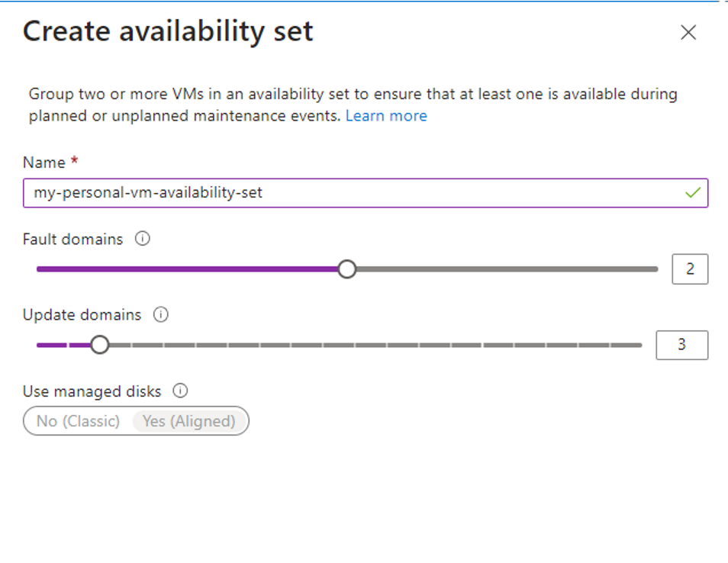Click the last segment of Update domains track
Screen dimensions: 728x563
click(x=627, y=345)
